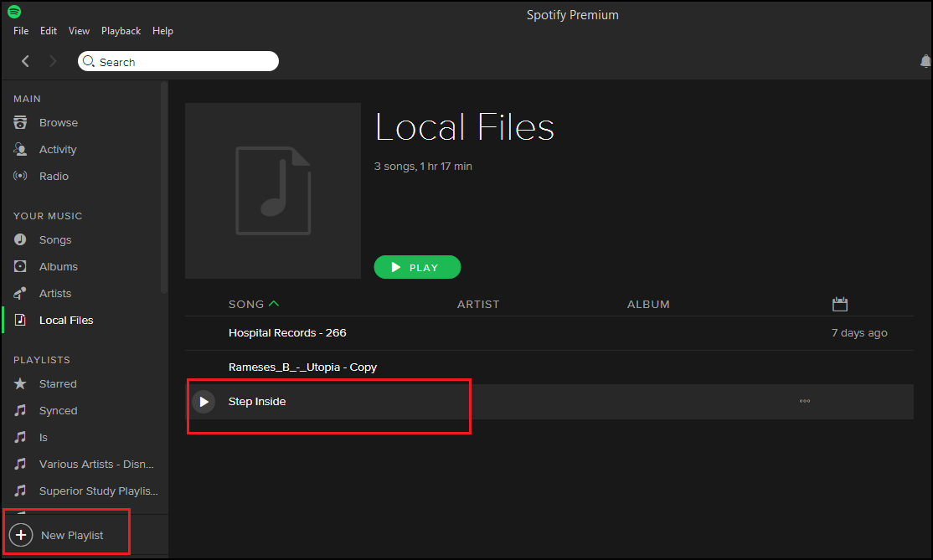Open the Playback menu

point(121,31)
